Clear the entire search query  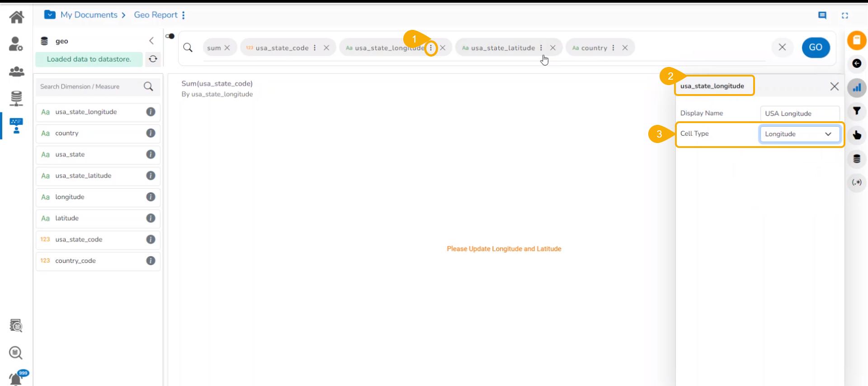(x=783, y=47)
